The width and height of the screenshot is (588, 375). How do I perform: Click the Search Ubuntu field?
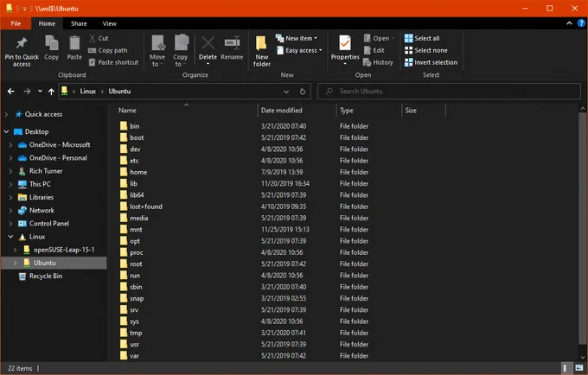[x=449, y=91]
